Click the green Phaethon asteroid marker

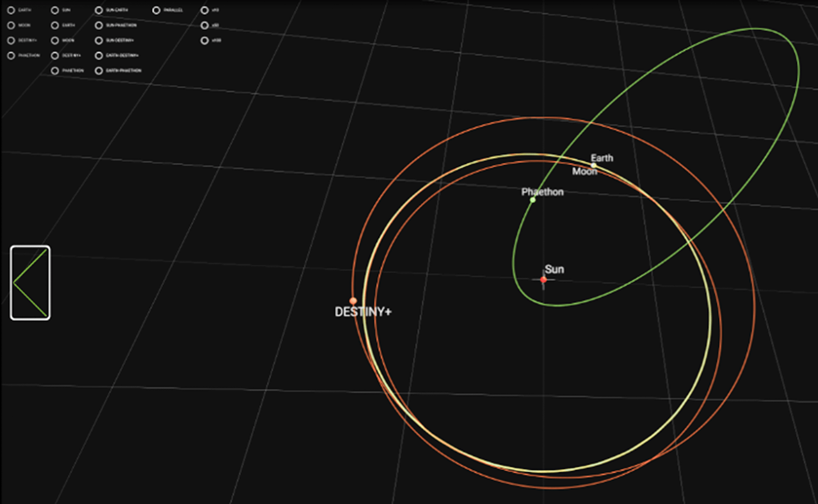[x=532, y=200]
